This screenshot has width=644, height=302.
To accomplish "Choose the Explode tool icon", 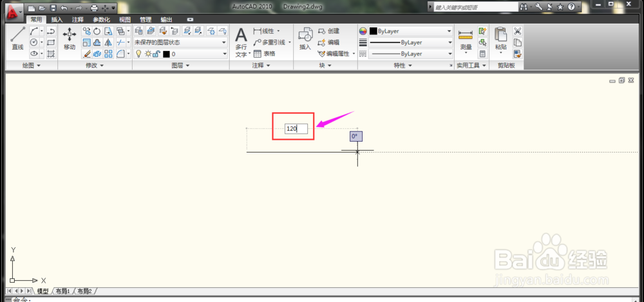I will click(97, 54).
